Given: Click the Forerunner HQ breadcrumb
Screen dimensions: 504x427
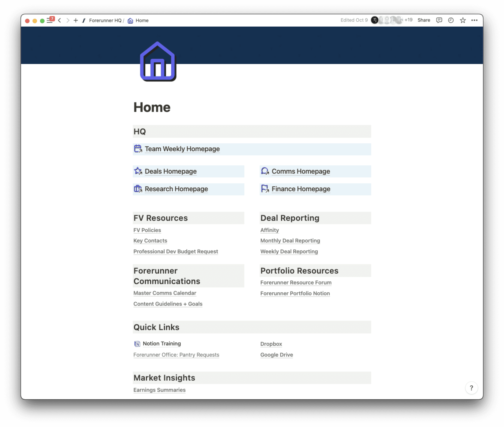Looking at the screenshot, I should tap(105, 21).
